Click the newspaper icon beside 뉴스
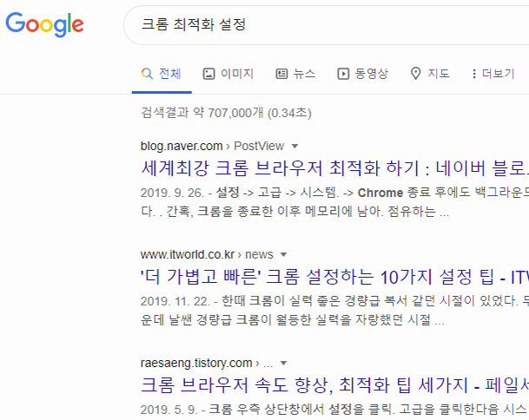 pos(281,74)
